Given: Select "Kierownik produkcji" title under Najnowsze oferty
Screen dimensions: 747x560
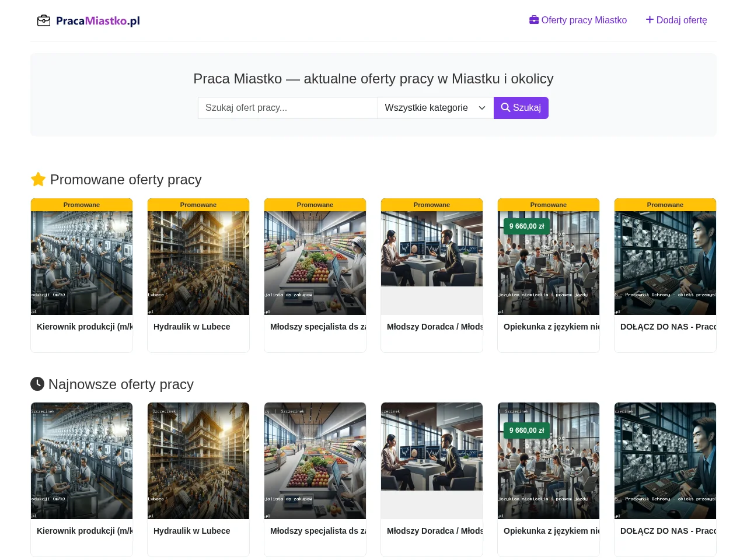Looking at the screenshot, I should [x=85, y=531].
